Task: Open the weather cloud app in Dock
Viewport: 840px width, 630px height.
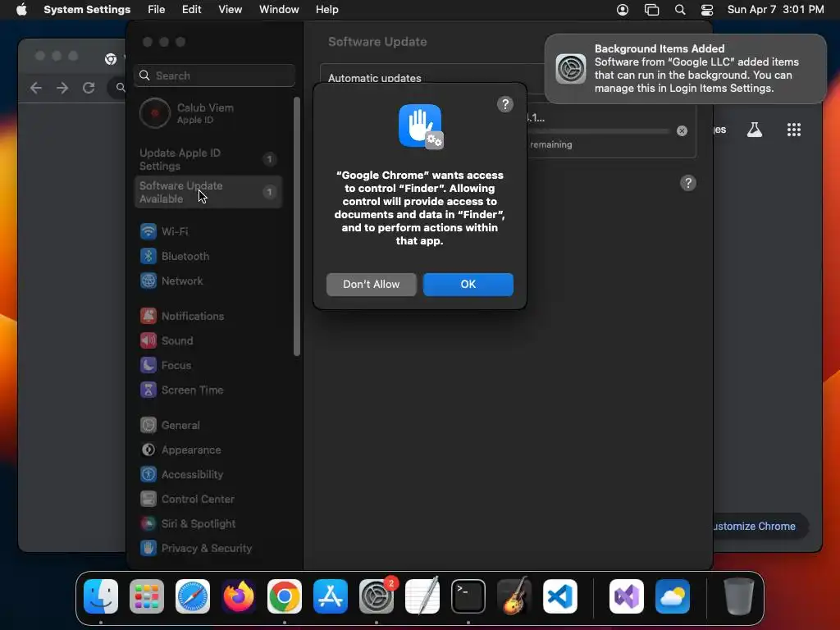Action: click(x=673, y=596)
